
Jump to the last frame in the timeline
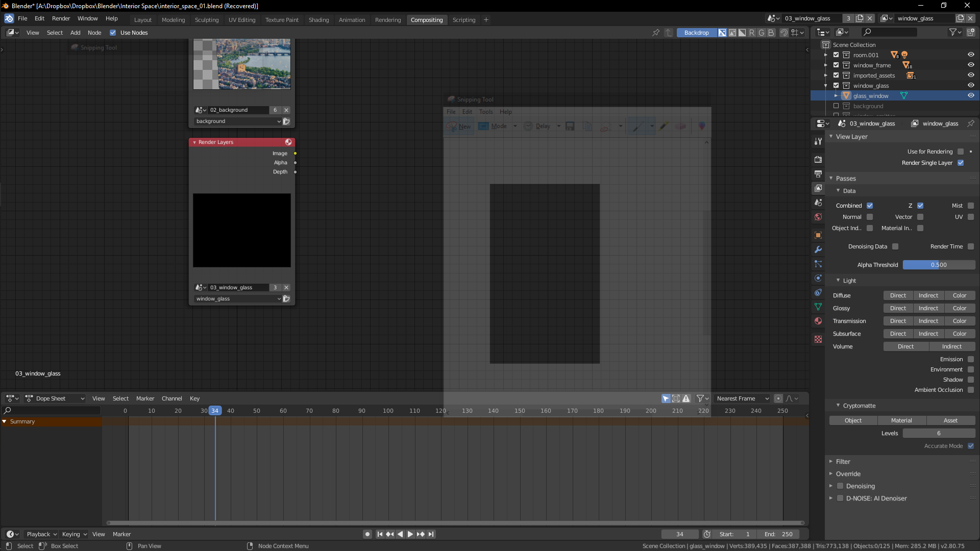click(431, 534)
